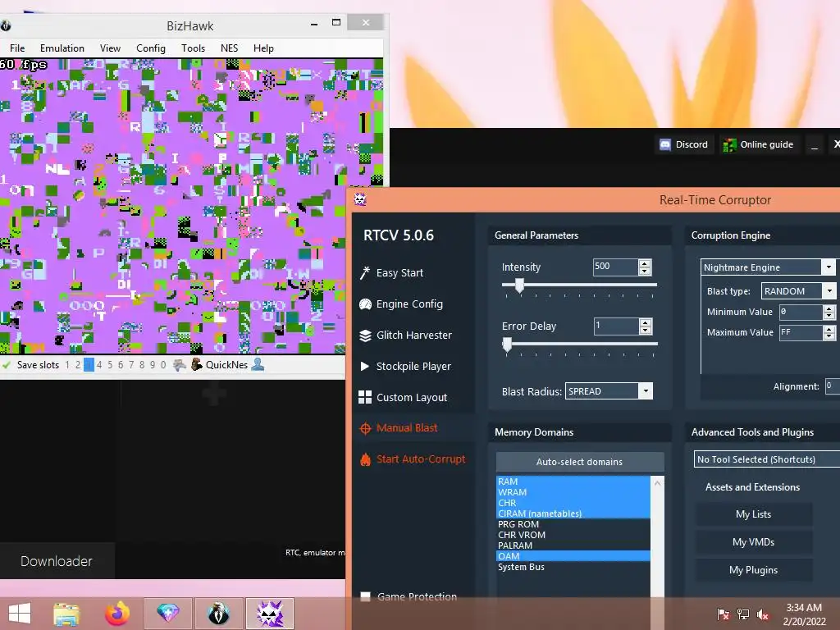Viewport: 840px width, 630px height.
Task: Click the Error Delay spinner arrows
Action: pyautogui.click(x=646, y=326)
